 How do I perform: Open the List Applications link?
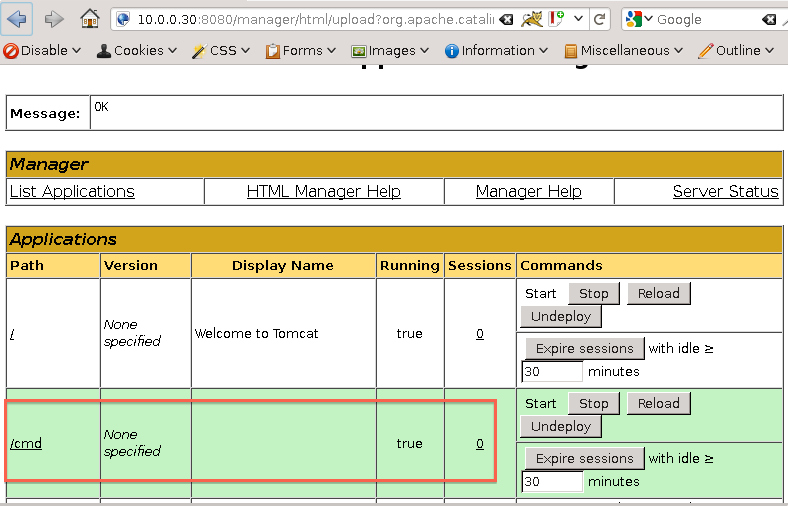click(x=72, y=191)
